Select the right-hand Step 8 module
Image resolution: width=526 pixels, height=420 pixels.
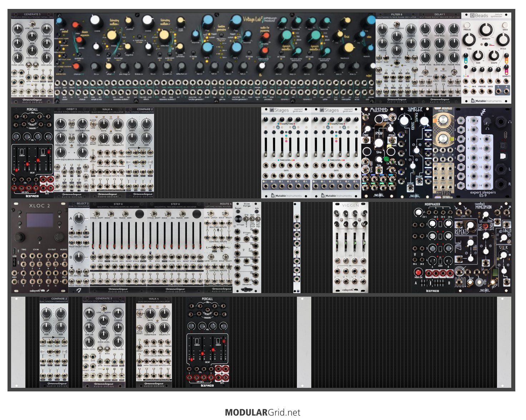pos(175,247)
